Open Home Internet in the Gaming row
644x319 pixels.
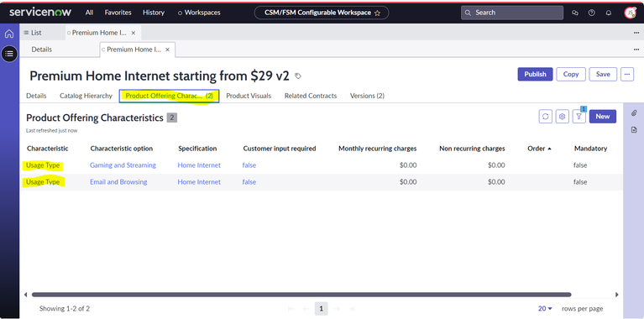click(x=199, y=165)
